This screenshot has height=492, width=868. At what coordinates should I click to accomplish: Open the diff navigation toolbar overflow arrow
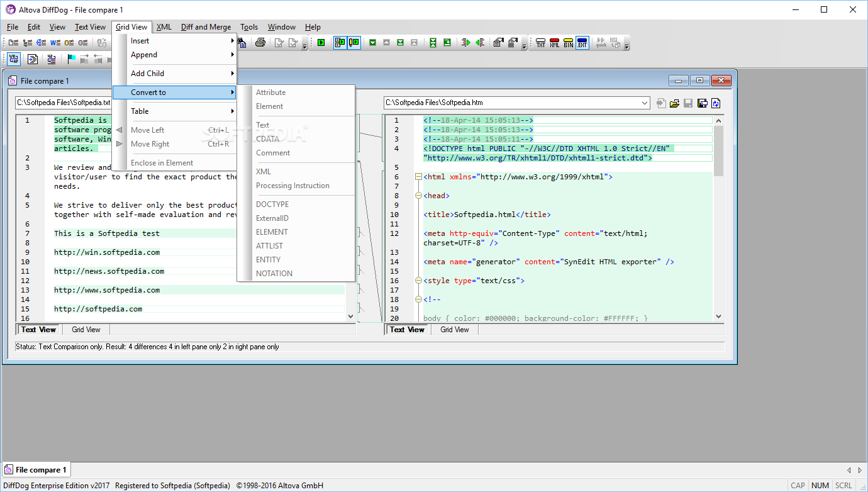coord(524,45)
